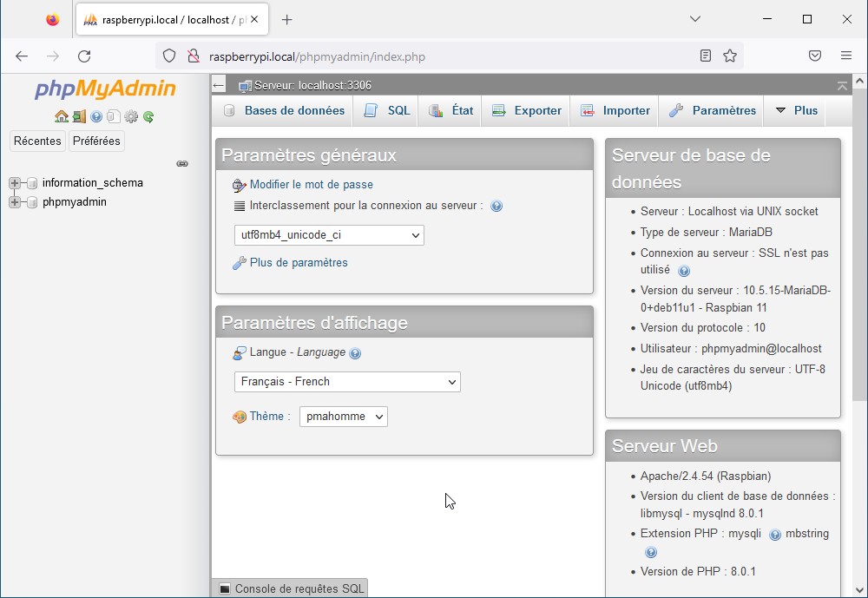Expand the information_schema database tree
Viewport: 868px width, 598px height.
point(15,183)
